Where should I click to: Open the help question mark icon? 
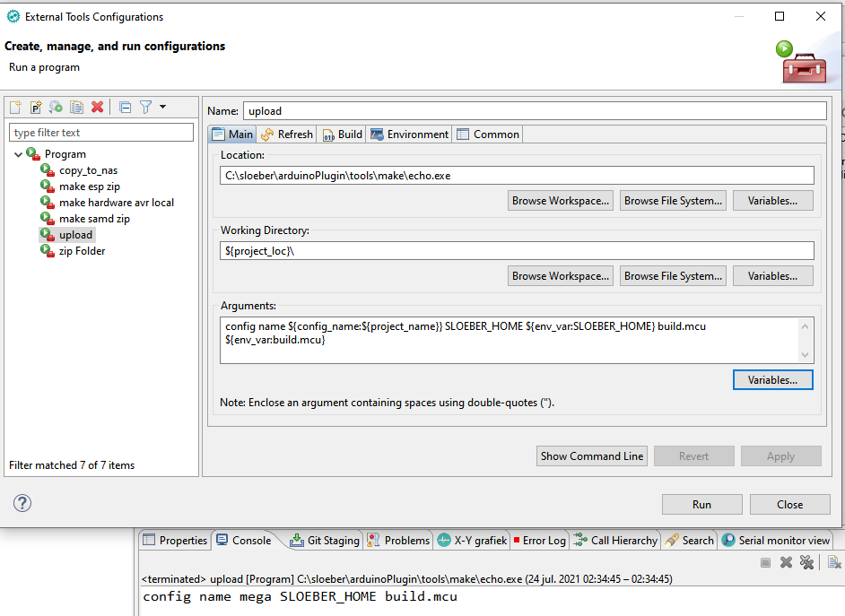point(23,503)
